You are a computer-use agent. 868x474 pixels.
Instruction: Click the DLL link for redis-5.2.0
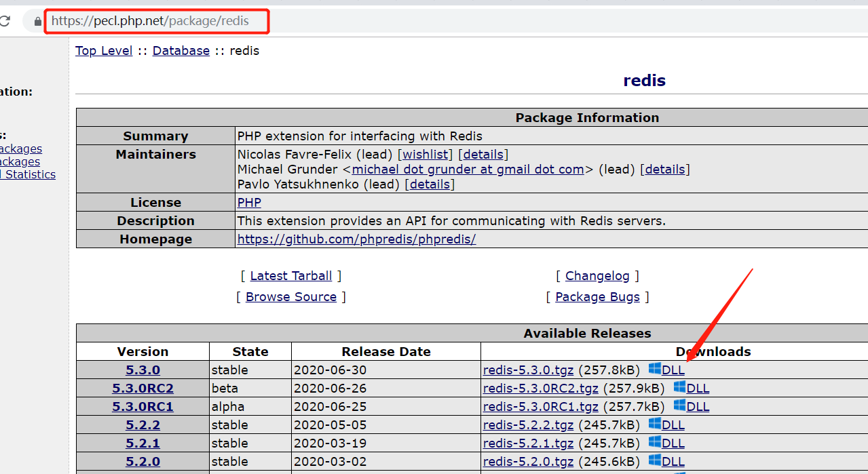pos(673,462)
